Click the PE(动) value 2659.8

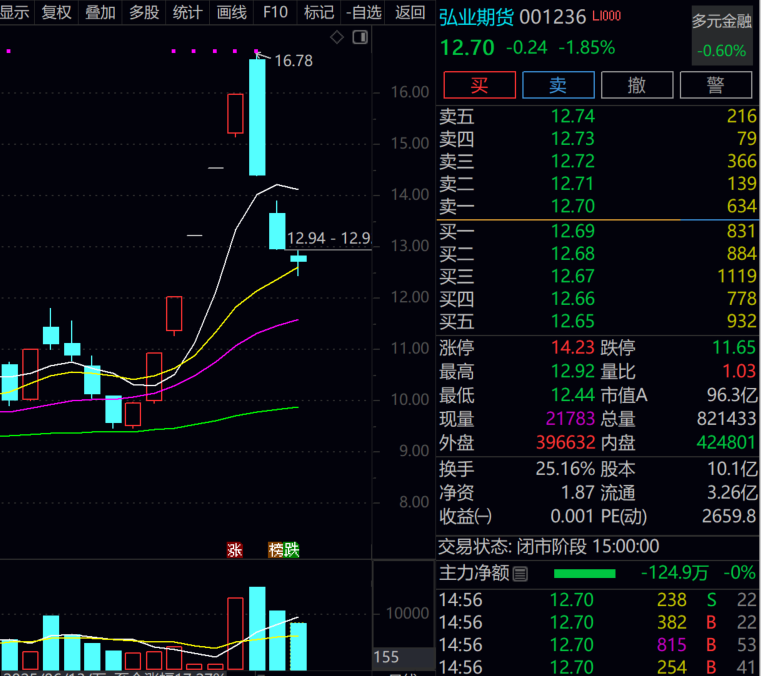coord(729,516)
